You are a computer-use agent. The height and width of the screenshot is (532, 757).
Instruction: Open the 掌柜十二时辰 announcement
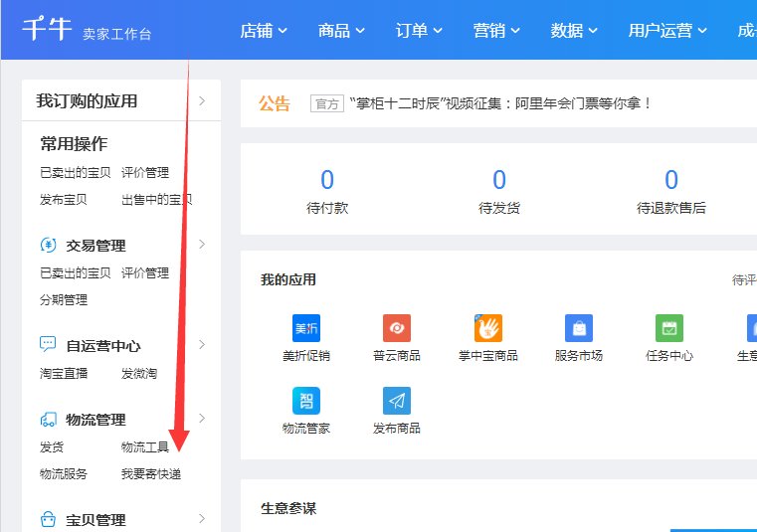(x=499, y=103)
